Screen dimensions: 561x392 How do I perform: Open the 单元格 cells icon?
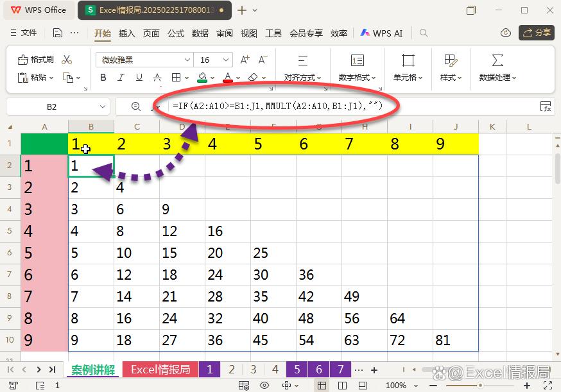pyautogui.click(x=408, y=61)
